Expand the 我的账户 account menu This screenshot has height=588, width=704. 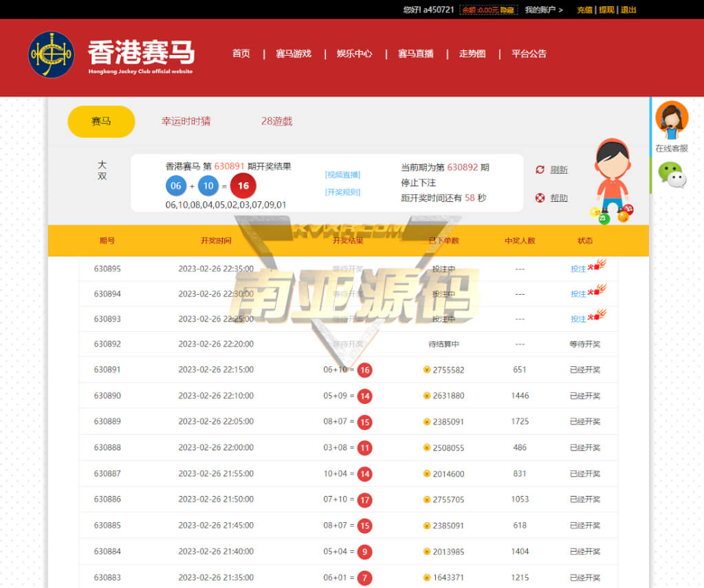[544, 10]
